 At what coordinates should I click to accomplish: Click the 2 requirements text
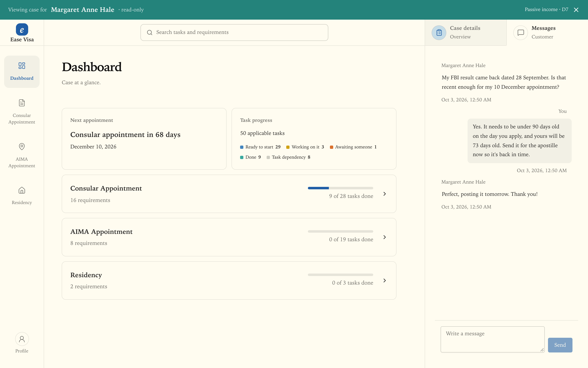(x=89, y=286)
